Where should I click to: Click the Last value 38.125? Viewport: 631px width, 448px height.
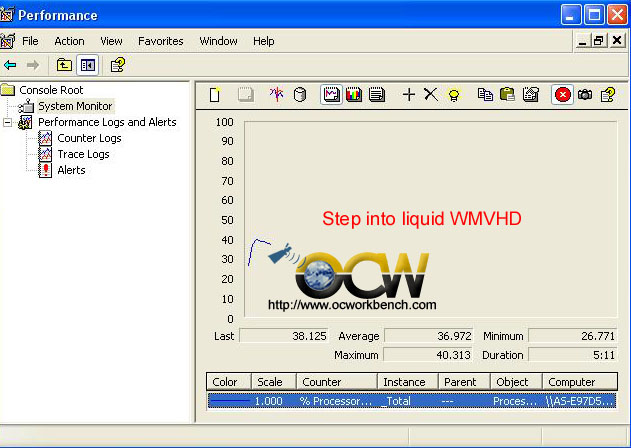(284, 336)
